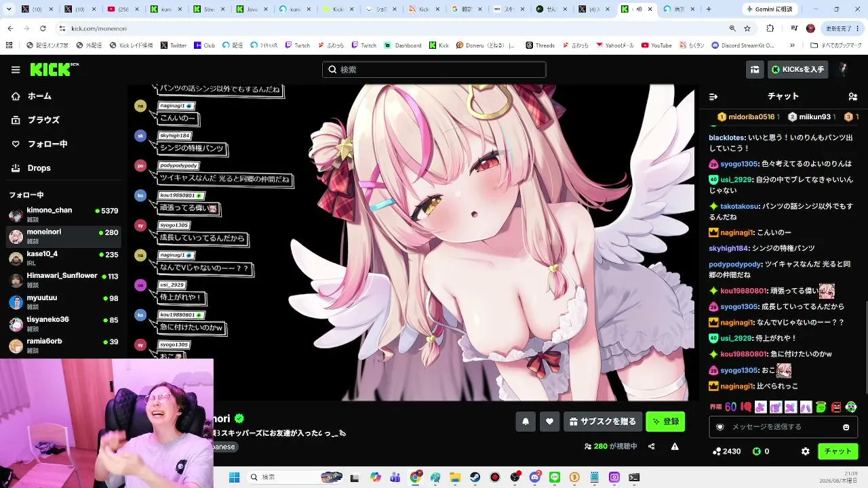Open the channel shop icon beside KICKs button

coord(754,69)
